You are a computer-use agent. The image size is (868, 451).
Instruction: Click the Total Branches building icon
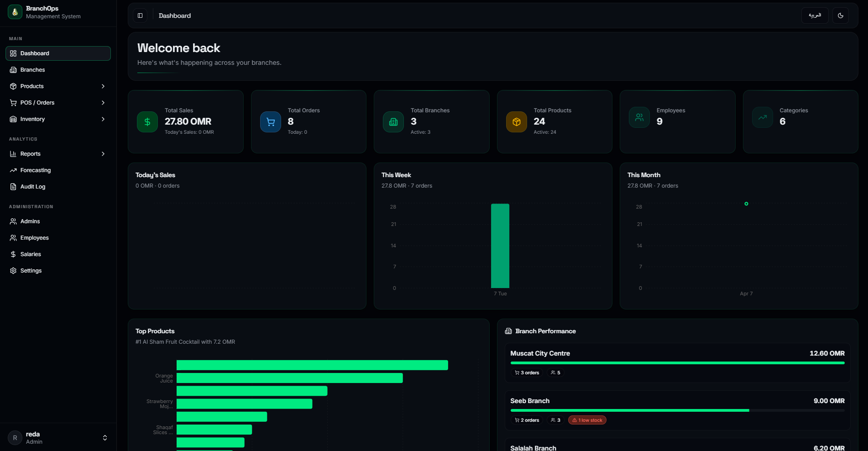[x=393, y=122]
